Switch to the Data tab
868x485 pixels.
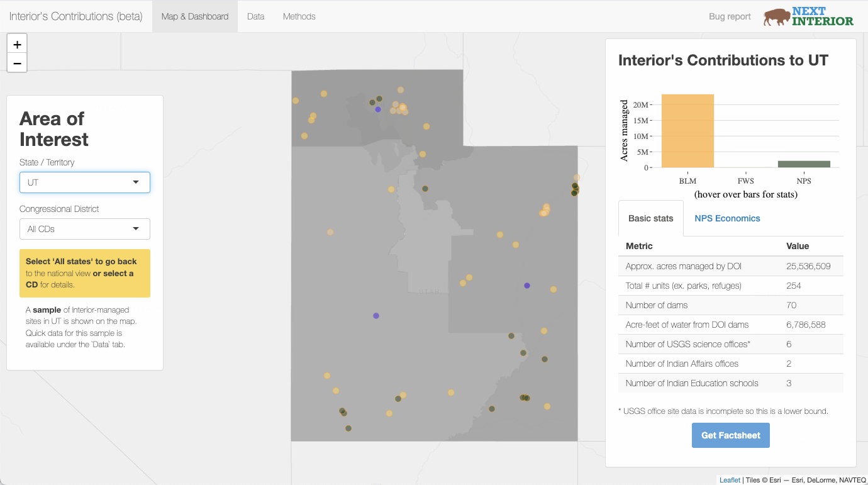coord(255,16)
